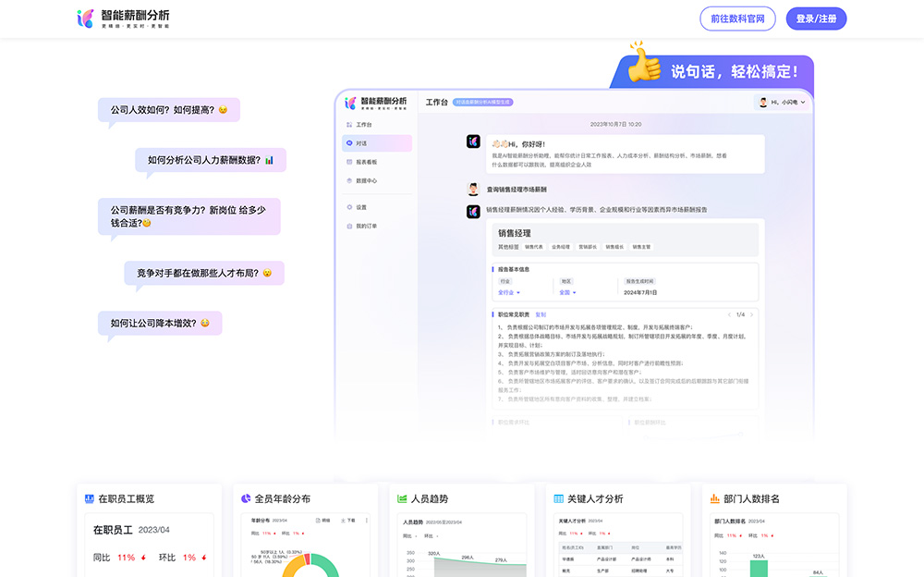The width and height of the screenshot is (924, 577).
Task: Click the 2023年10月7日 10:20 timestamp
Action: tap(615, 125)
